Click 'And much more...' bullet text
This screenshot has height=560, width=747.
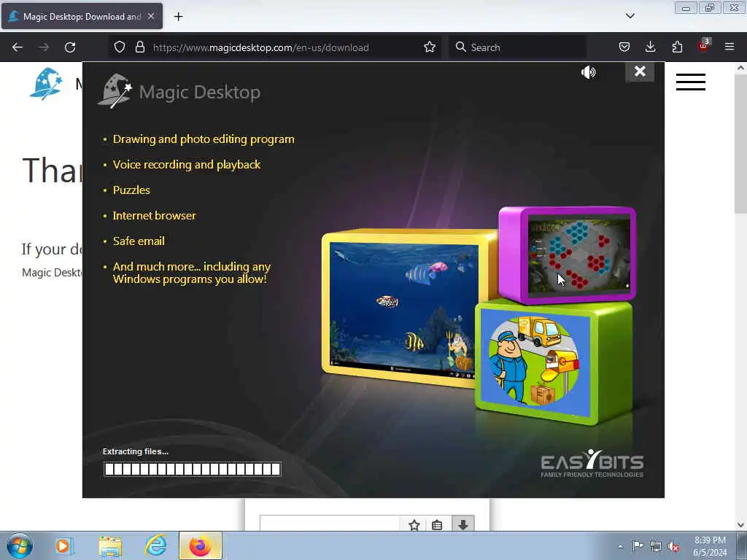[192, 273]
